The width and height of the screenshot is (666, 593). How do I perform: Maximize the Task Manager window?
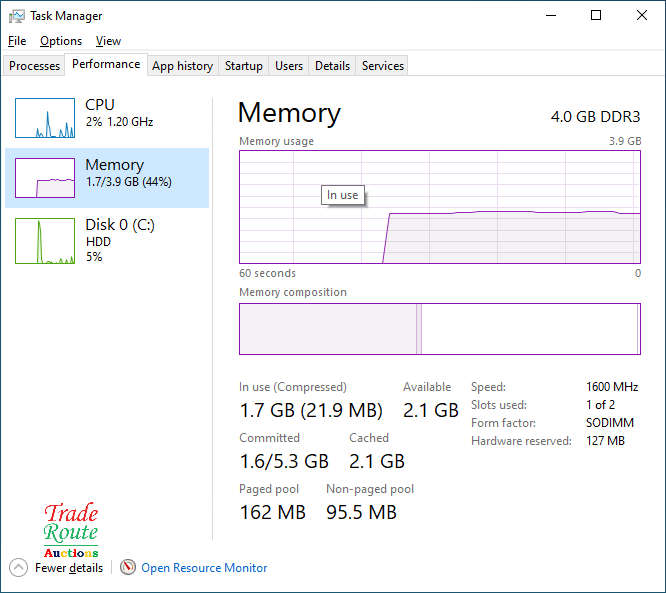596,16
